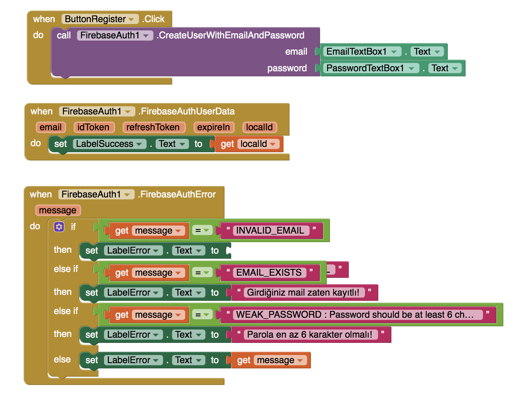The width and height of the screenshot is (532, 403).
Task: Edit the WEAK_PASSWORD text string
Action: (x=358, y=315)
